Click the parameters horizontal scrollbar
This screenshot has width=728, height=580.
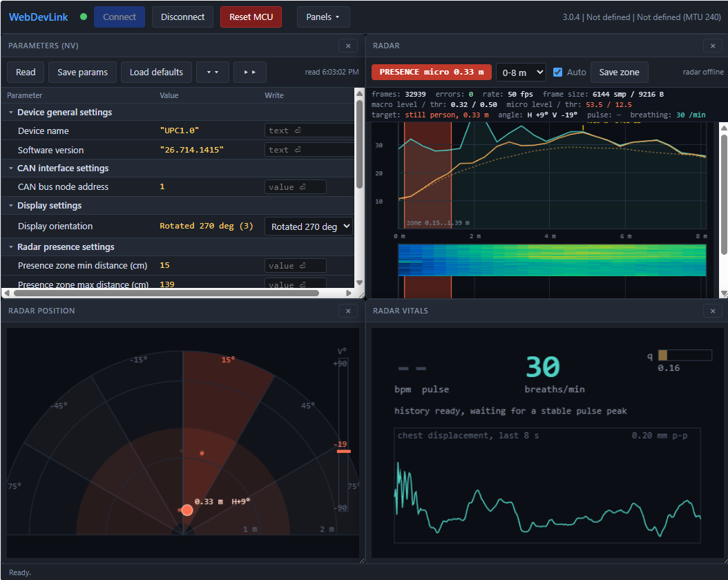point(166,293)
